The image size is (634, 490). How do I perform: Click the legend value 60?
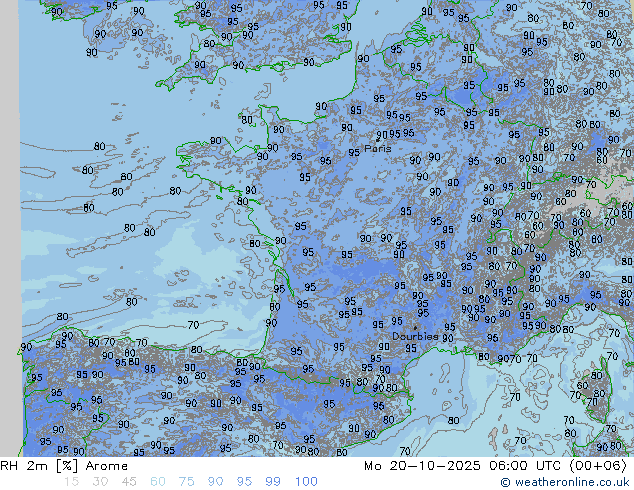158,482
